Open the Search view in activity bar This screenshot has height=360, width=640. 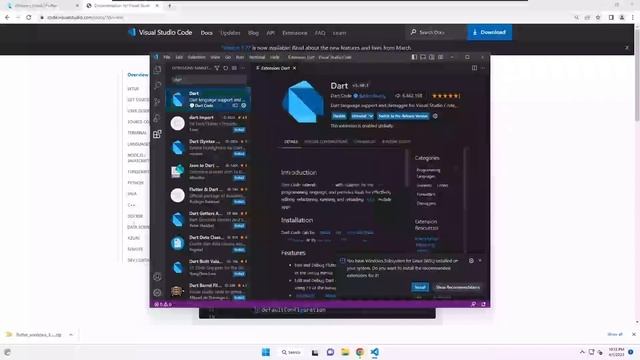point(158,85)
